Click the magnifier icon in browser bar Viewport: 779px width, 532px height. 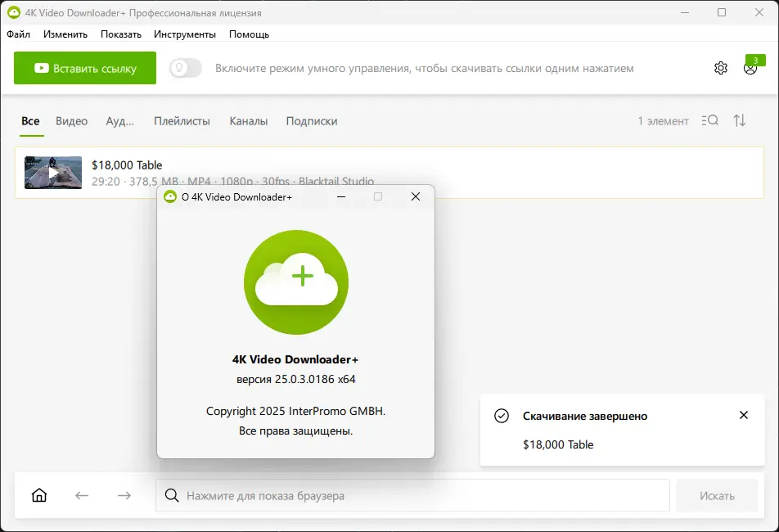(x=172, y=495)
